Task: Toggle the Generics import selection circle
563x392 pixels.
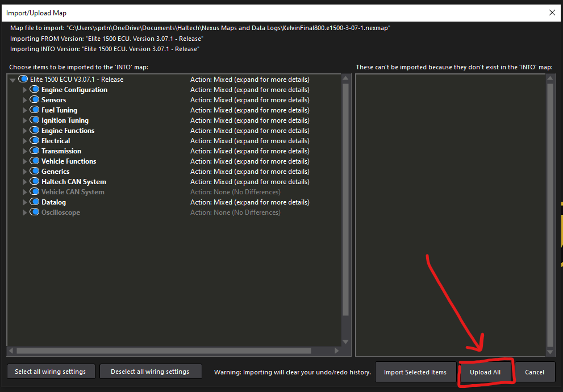Action: click(35, 171)
